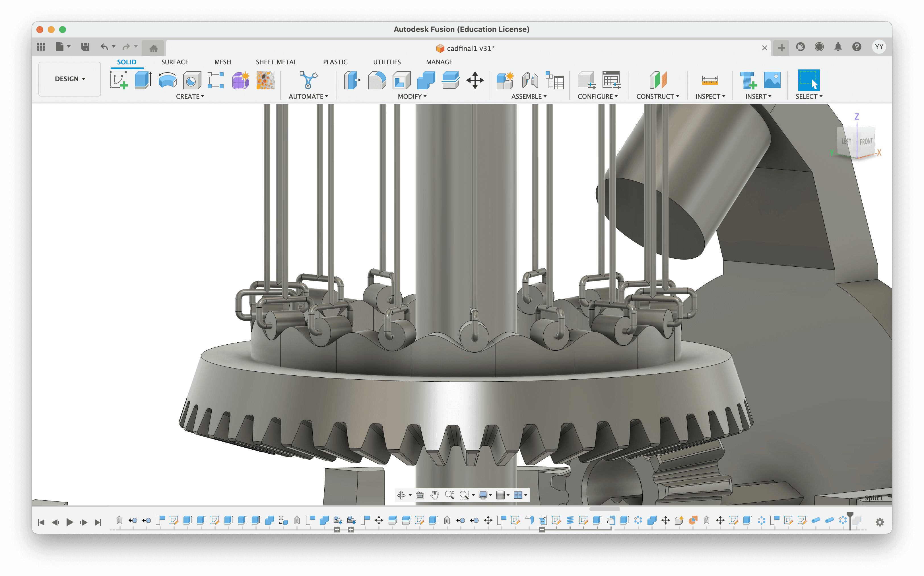Select the Insert Image (canvas) icon
The height and width of the screenshot is (576, 924).
tap(772, 80)
